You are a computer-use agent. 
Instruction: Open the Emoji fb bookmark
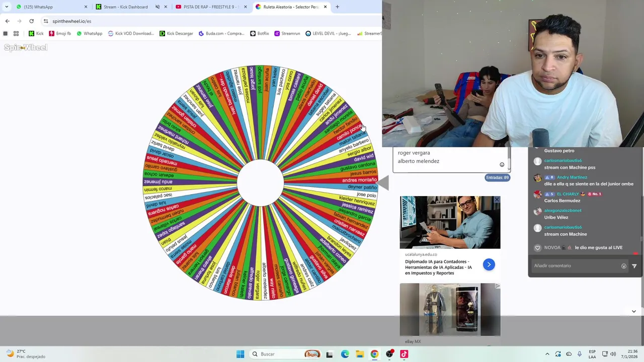click(x=59, y=34)
